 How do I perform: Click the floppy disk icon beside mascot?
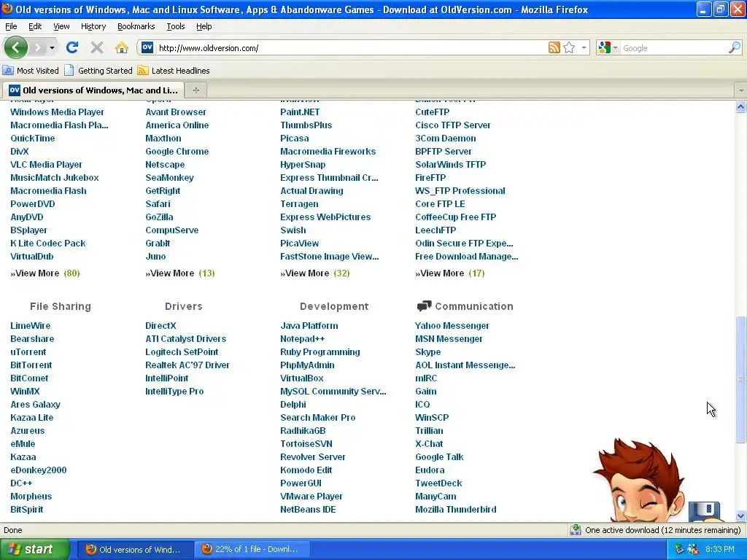point(704,511)
